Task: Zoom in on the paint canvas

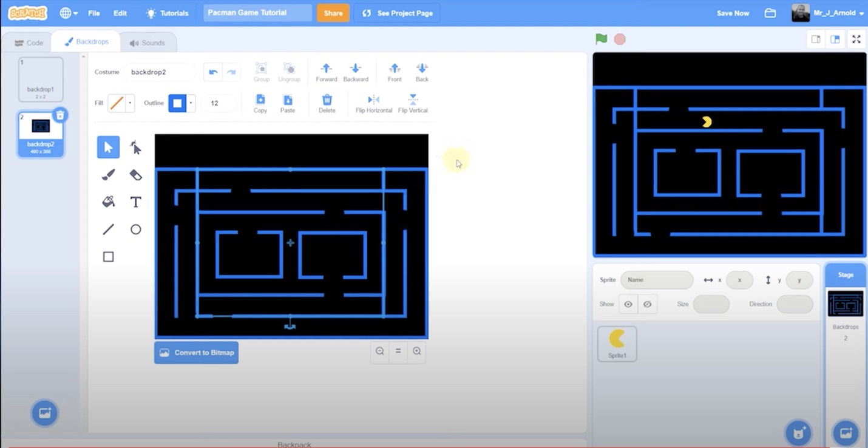Action: pyautogui.click(x=416, y=351)
